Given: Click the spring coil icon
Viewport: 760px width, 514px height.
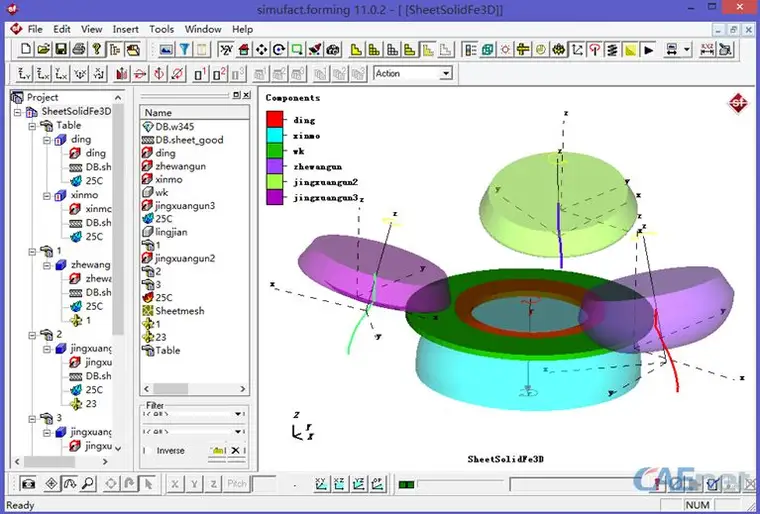Looking at the screenshot, I should coord(612,49).
